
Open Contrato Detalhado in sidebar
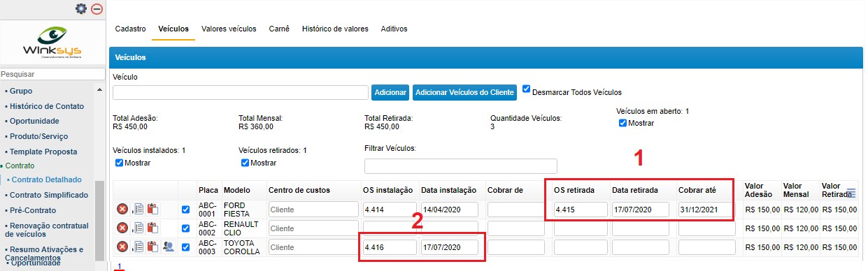click(x=46, y=180)
